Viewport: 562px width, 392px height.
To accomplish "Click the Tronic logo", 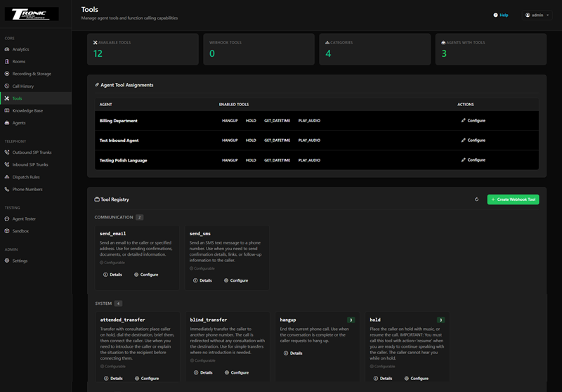I will point(32,14).
